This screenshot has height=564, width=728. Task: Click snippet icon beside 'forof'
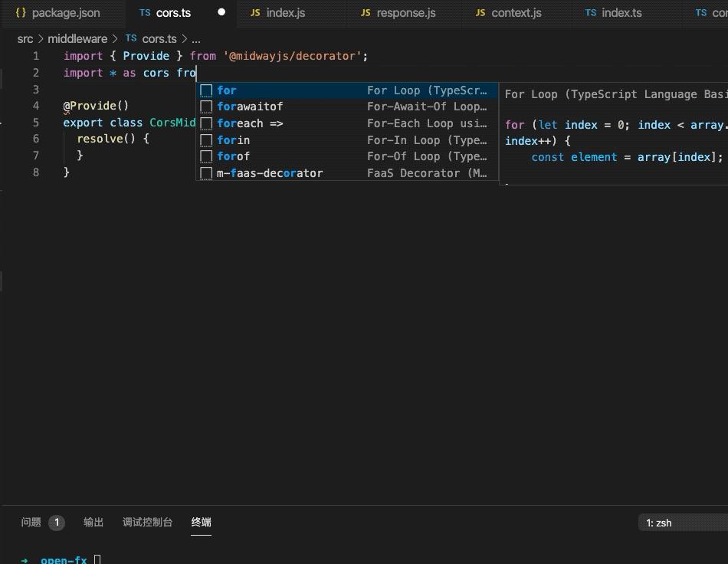point(206,156)
